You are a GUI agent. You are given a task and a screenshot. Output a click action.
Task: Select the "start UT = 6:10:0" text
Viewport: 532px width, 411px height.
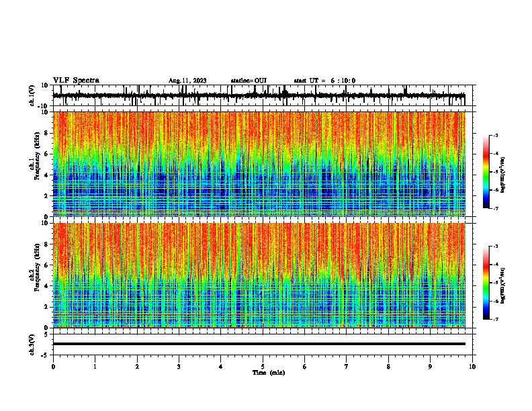(324, 81)
